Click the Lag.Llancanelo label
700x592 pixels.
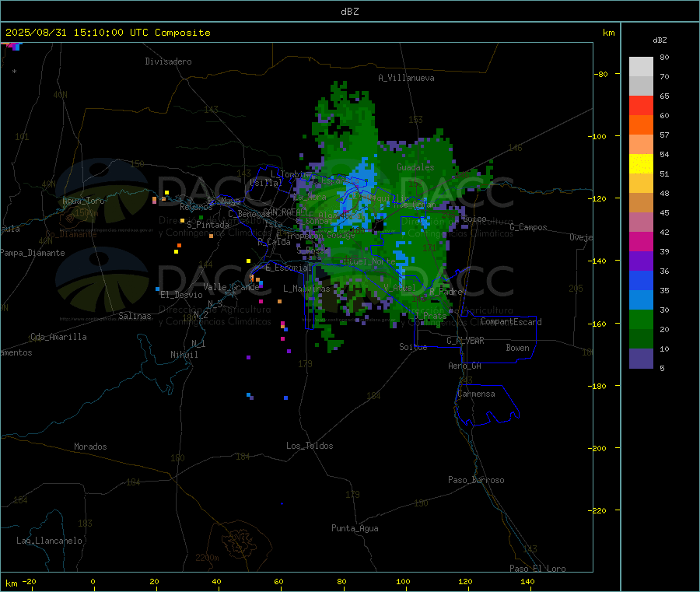coord(50,541)
